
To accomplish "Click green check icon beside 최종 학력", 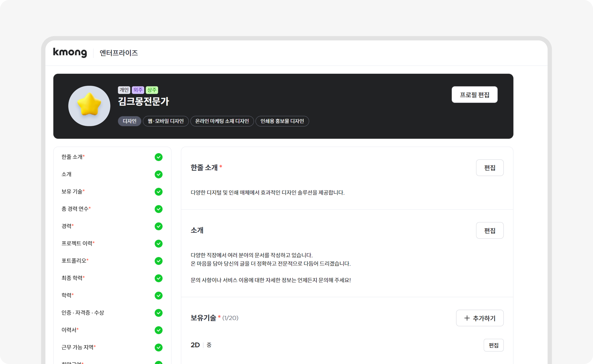I will [159, 279].
